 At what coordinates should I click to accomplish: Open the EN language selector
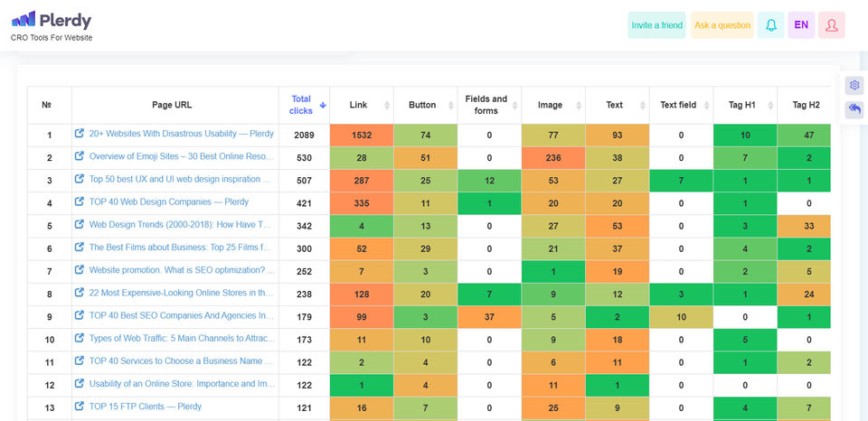coord(801,25)
